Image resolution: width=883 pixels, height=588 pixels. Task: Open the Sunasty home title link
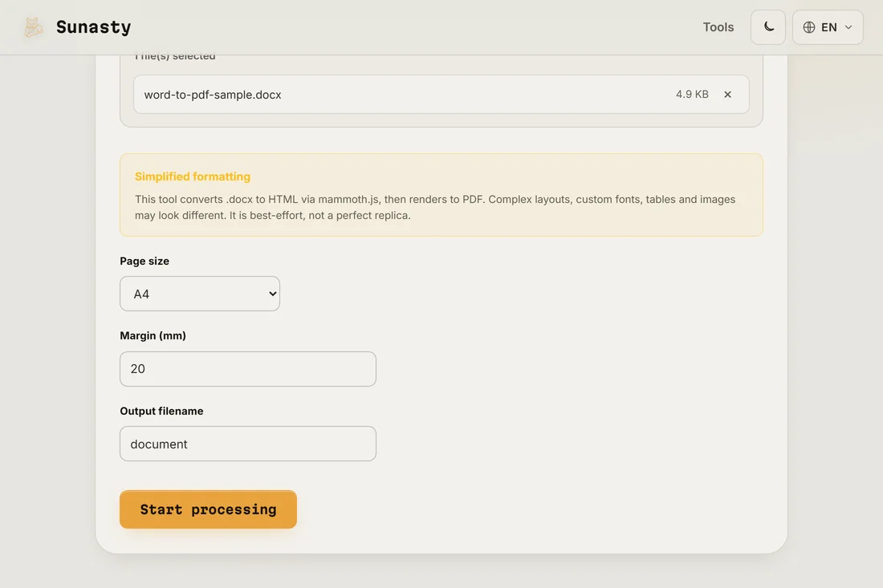click(x=93, y=27)
